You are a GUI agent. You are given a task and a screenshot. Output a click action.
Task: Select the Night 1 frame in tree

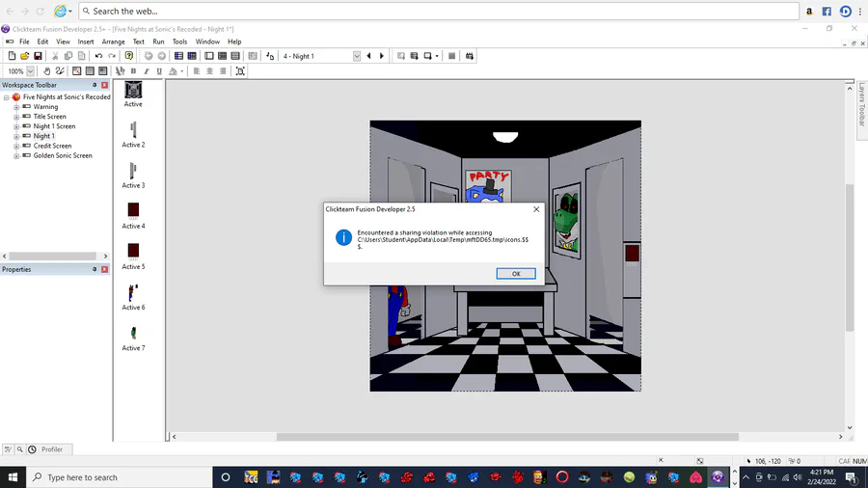pyautogui.click(x=43, y=136)
